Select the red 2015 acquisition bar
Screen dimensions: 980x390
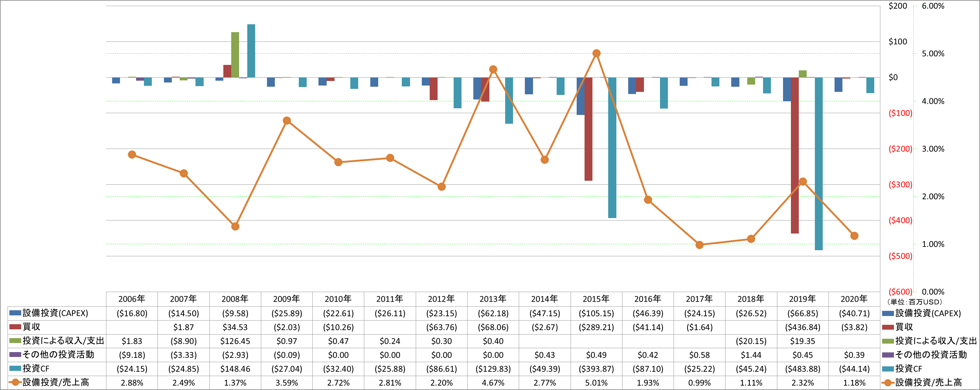pyautogui.click(x=588, y=129)
